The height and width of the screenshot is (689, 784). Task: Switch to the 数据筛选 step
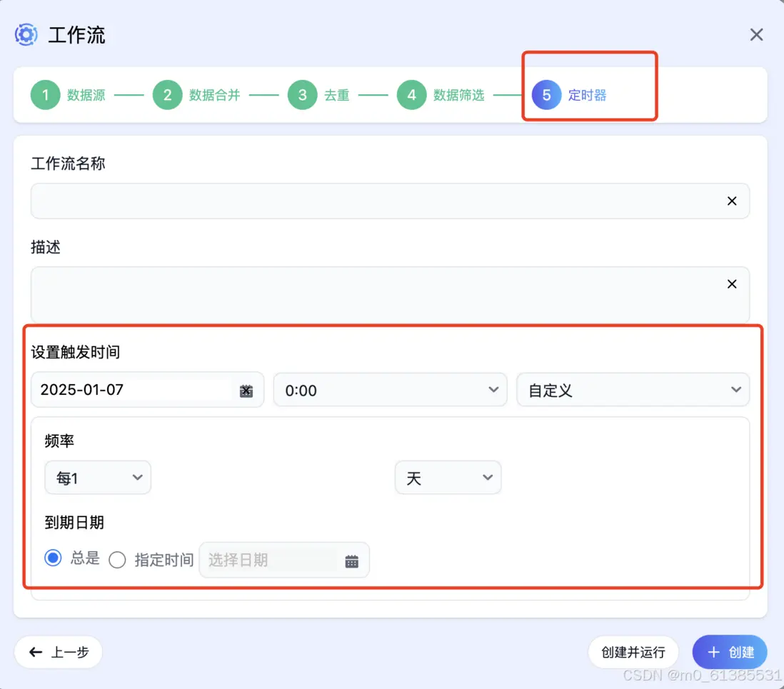458,95
